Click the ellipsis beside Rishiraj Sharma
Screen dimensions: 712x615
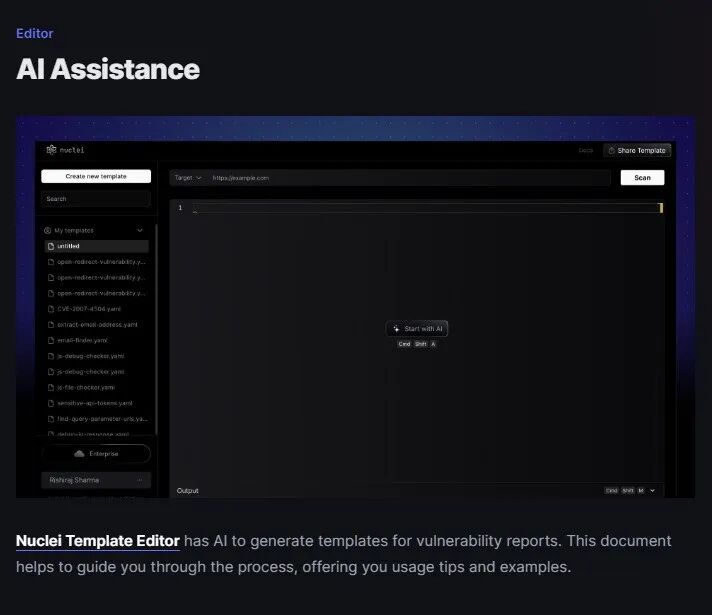[x=139, y=480]
